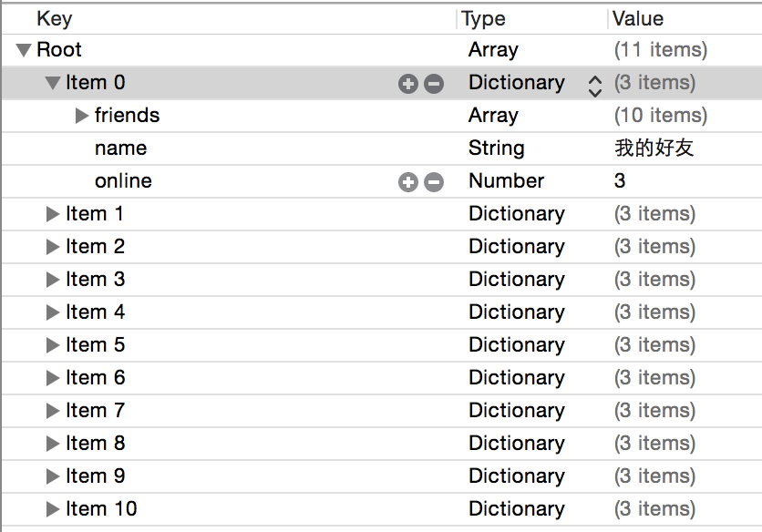The image size is (762, 532).
Task: Add a row after the online key
Action: coord(407,182)
